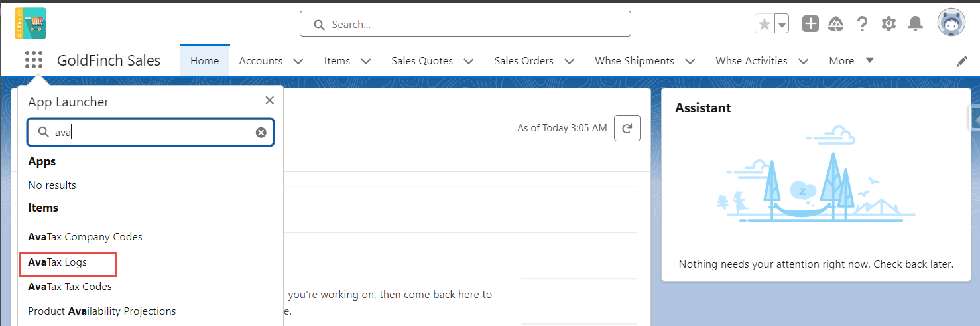Click the App Launcher search field
This screenshot has height=326, width=980.
pyautogui.click(x=151, y=133)
